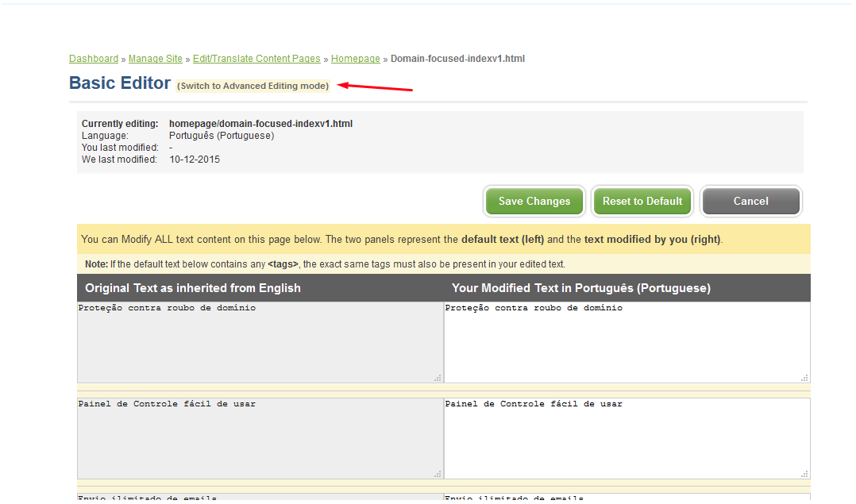Image resolution: width=856 pixels, height=504 pixels.
Task: Switch to Advanced Editing mode
Action: 253,86
